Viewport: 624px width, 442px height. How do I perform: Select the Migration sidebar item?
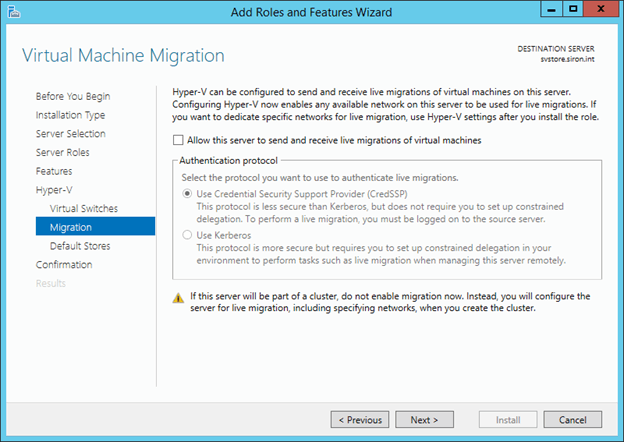pyautogui.click(x=71, y=227)
